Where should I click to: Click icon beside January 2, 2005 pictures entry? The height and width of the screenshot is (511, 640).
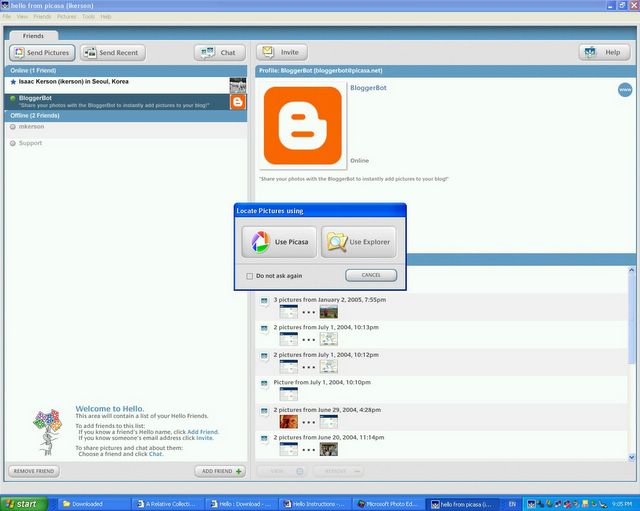[264, 301]
